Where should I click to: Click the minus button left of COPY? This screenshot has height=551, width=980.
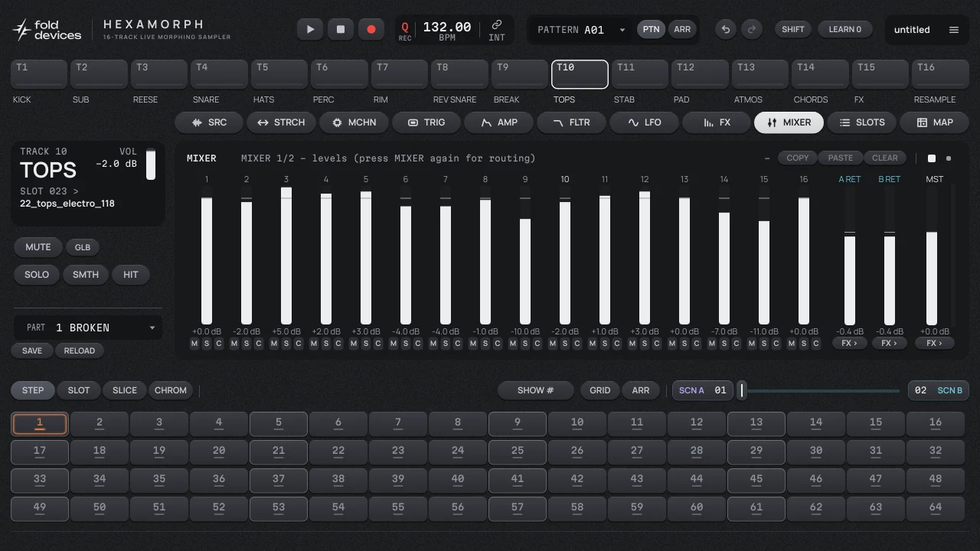767,158
